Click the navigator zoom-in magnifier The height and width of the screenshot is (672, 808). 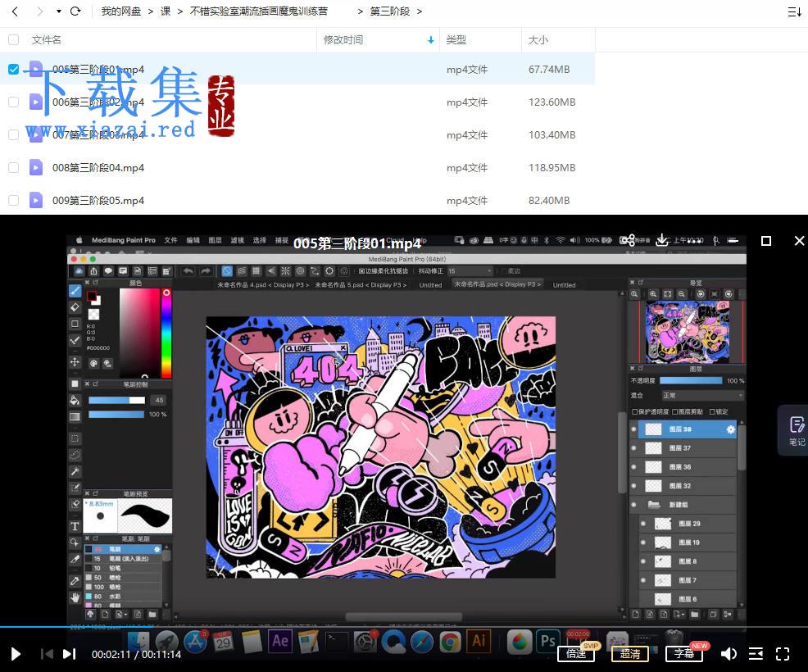[653, 293]
